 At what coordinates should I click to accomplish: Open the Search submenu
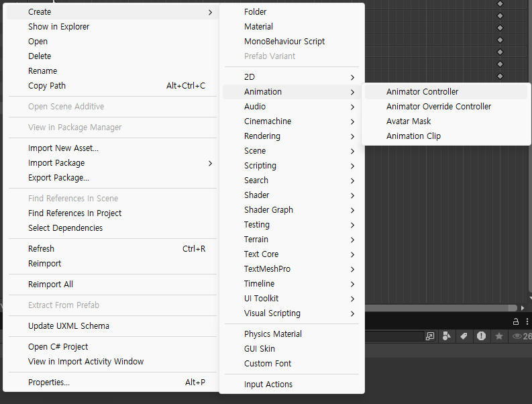tap(292, 181)
